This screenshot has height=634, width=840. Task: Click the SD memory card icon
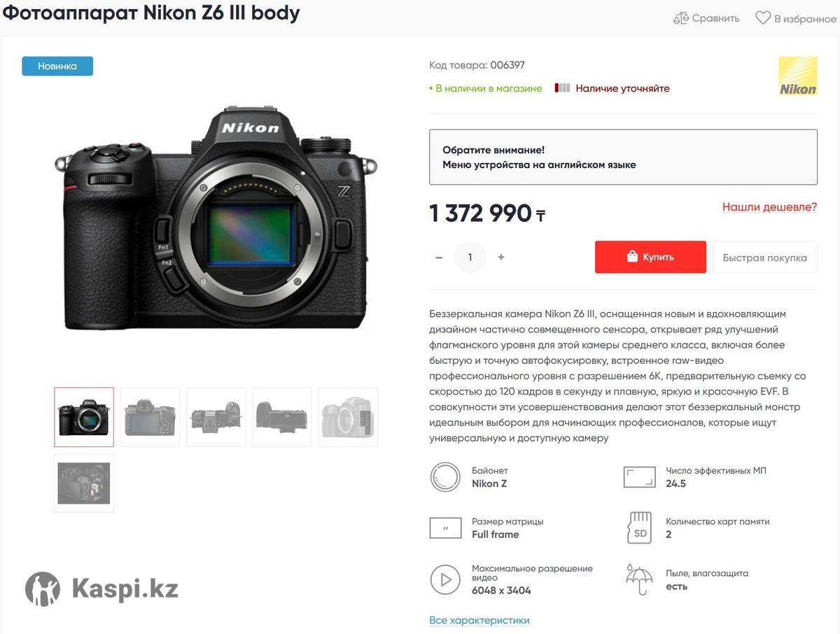click(x=640, y=528)
